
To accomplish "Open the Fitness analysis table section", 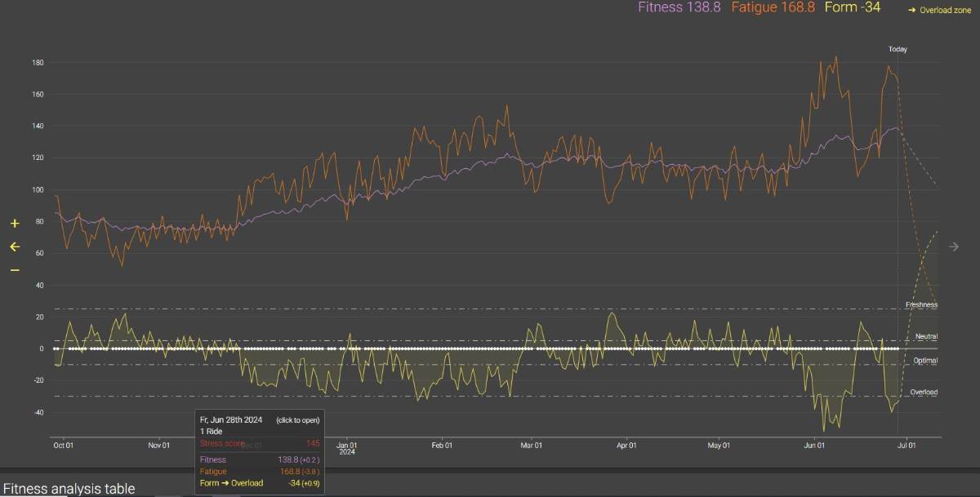I will pyautogui.click(x=69, y=489).
